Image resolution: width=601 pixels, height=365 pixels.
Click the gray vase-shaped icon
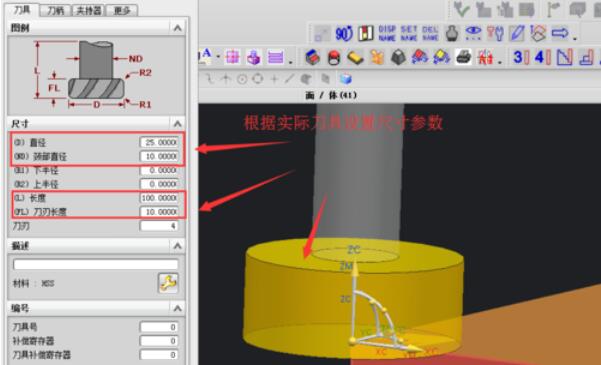(452, 33)
